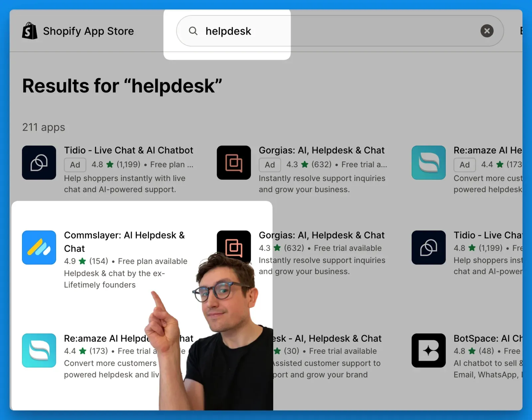Open the sponsored Re:amaze AI listing title
The image size is (532, 420).
(488, 150)
